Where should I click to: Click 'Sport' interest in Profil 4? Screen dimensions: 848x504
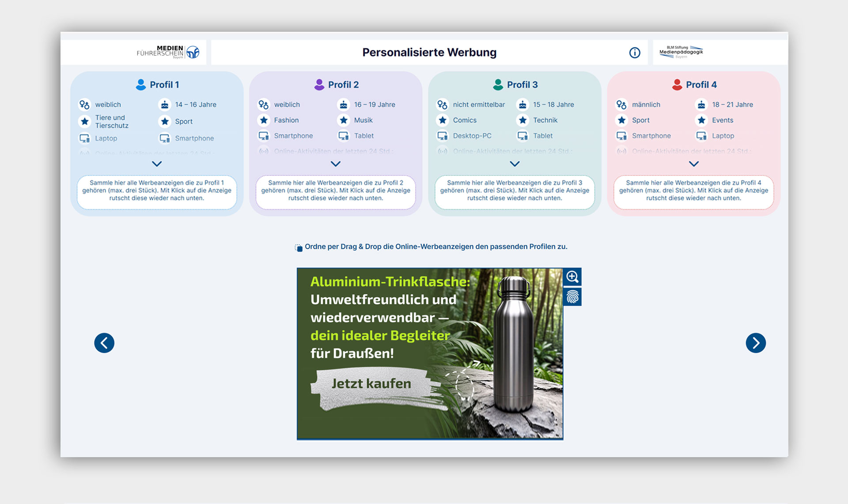coord(640,120)
